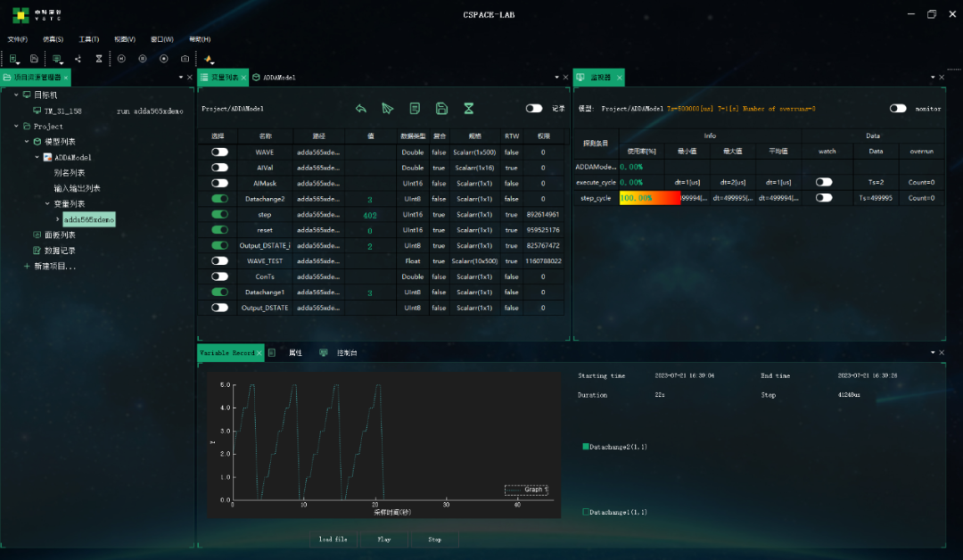Click the Graph 1 legend box
963x560 pixels.
point(526,490)
